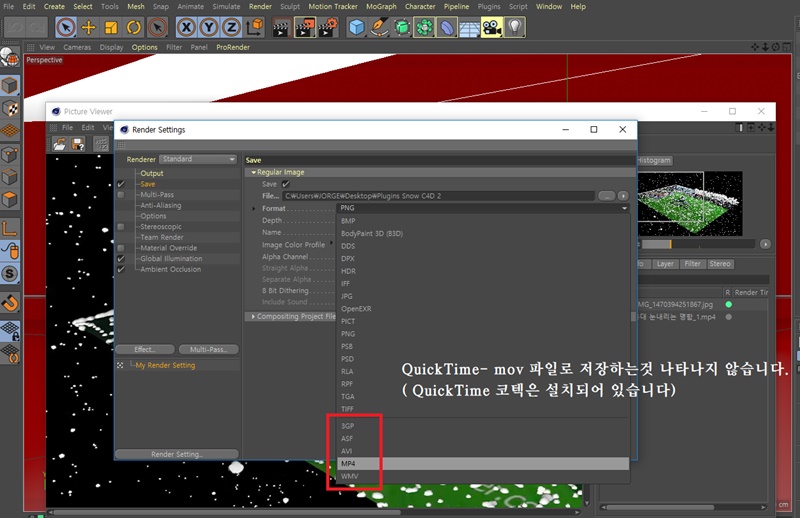Select Model mode cube icon
800x518 pixels.
[10, 86]
